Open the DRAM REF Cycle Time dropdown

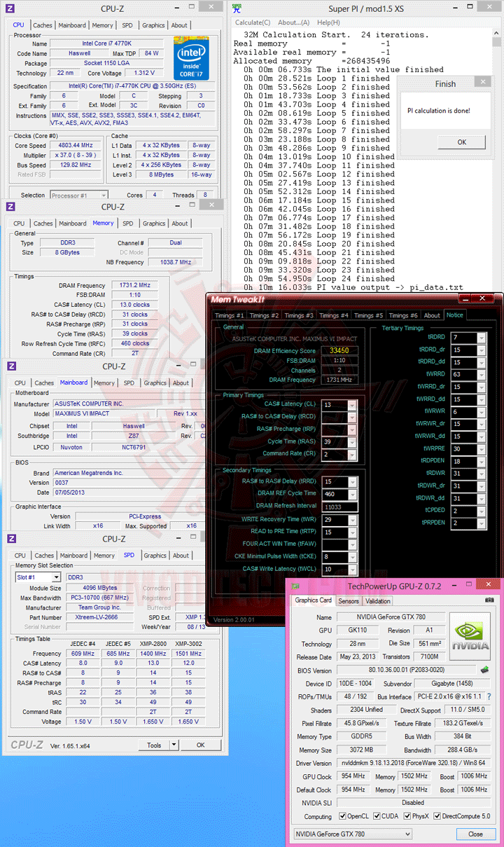352,494
